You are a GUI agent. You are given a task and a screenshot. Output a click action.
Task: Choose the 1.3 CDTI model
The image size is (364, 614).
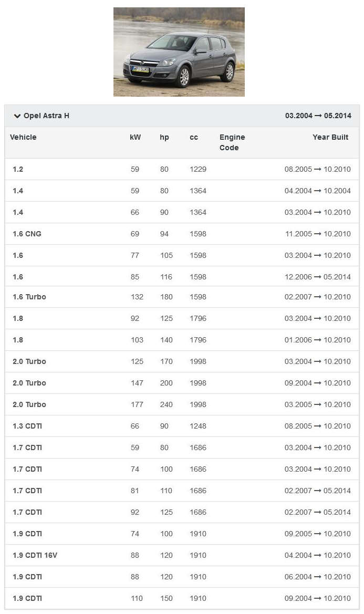tap(27, 426)
